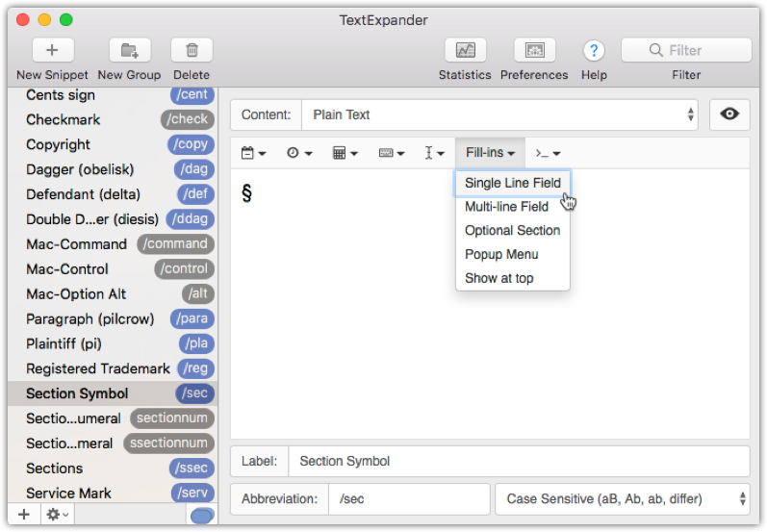Screen dimensions: 767x532
Task: Open the cursor position insert menu
Action: pyautogui.click(x=434, y=153)
